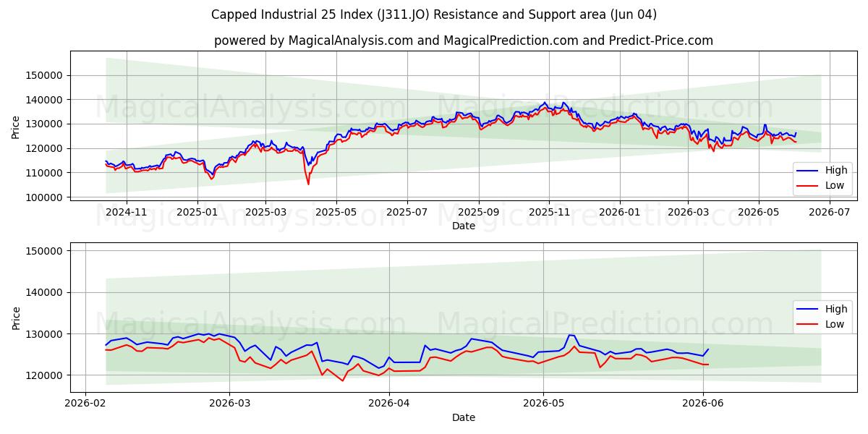Click the '2026-05' tick label on bottom chart

tap(543, 404)
